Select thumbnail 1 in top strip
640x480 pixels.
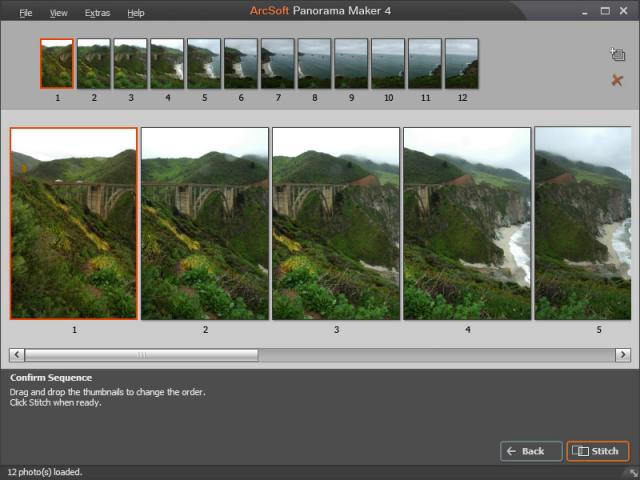pos(57,63)
